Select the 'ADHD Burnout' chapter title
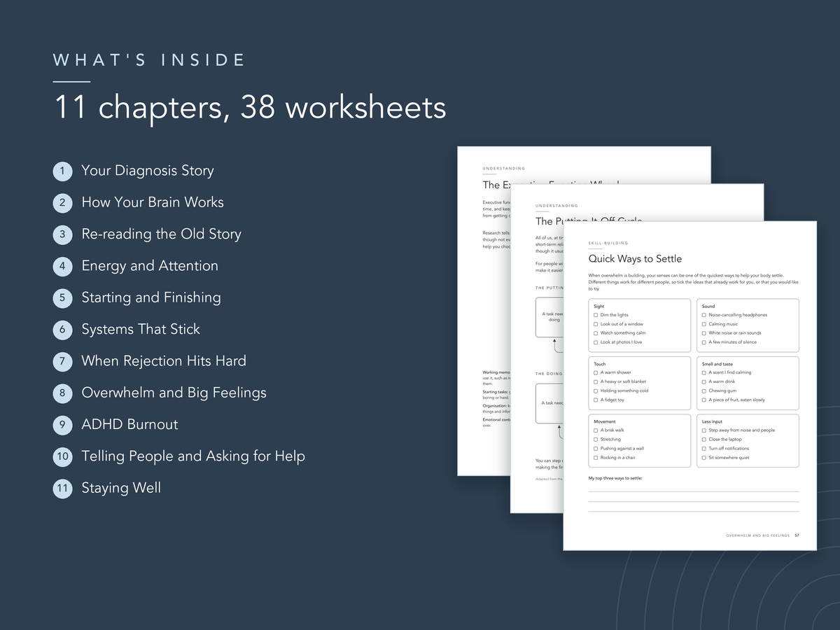 coord(129,424)
